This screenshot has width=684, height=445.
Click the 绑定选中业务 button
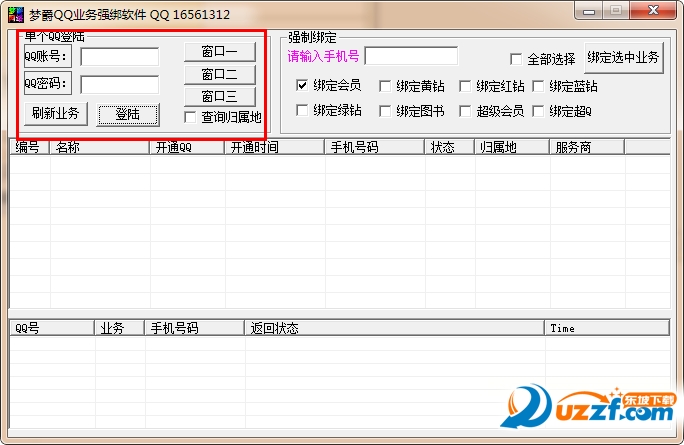(624, 58)
